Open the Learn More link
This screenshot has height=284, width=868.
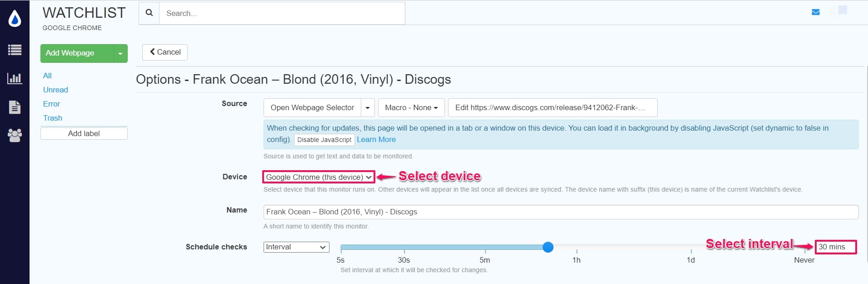pyautogui.click(x=376, y=139)
